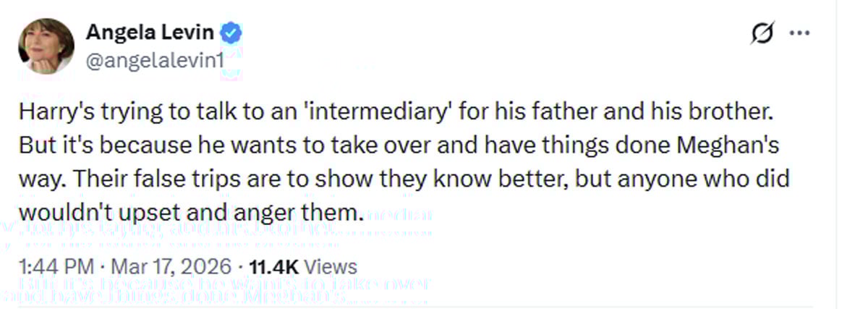This screenshot has width=868, height=309.
Task: Open Angela Levin's profile picture
Action: (46, 46)
